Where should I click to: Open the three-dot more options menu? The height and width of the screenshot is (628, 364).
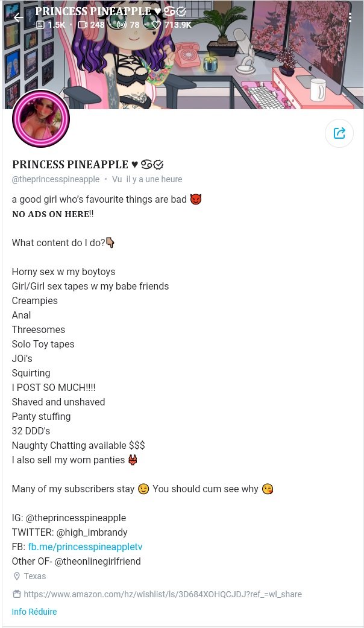pyautogui.click(x=350, y=17)
